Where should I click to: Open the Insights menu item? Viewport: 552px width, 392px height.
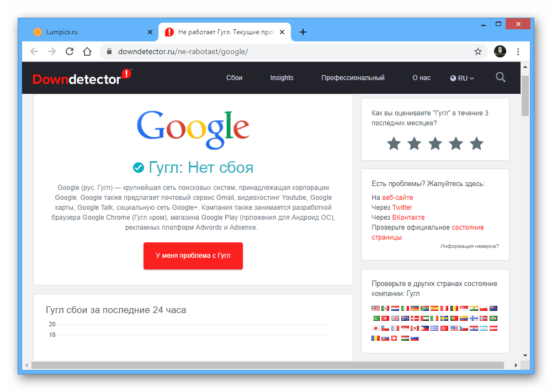click(x=282, y=78)
